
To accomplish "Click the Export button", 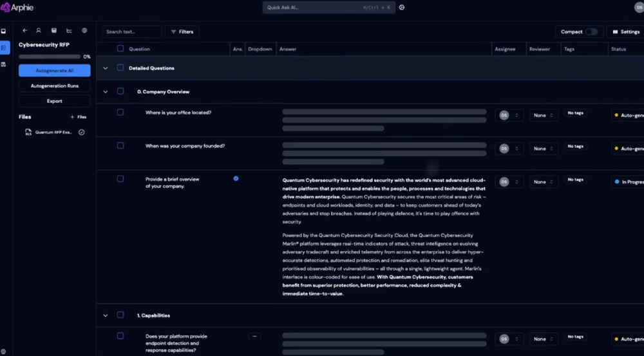I will coord(55,101).
